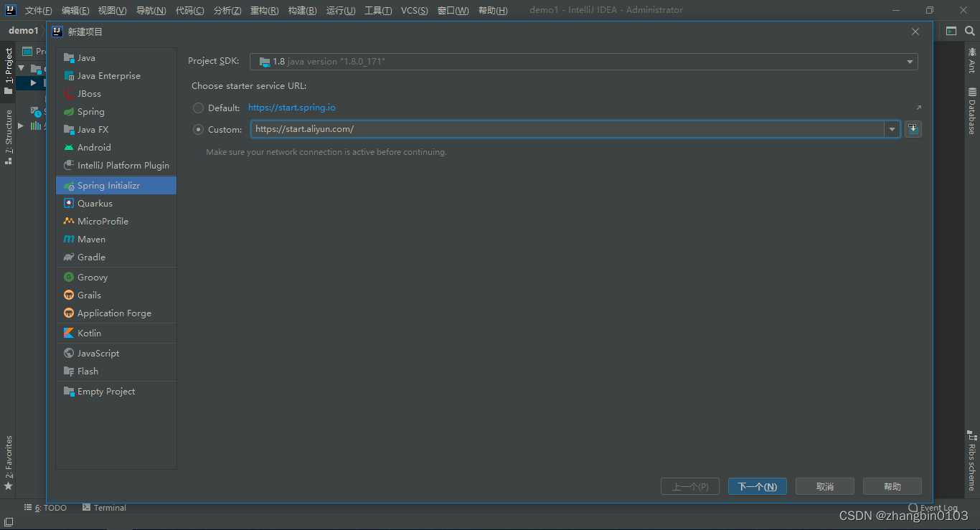Open the 视图(V) menu
The image size is (980, 530).
tap(113, 10)
